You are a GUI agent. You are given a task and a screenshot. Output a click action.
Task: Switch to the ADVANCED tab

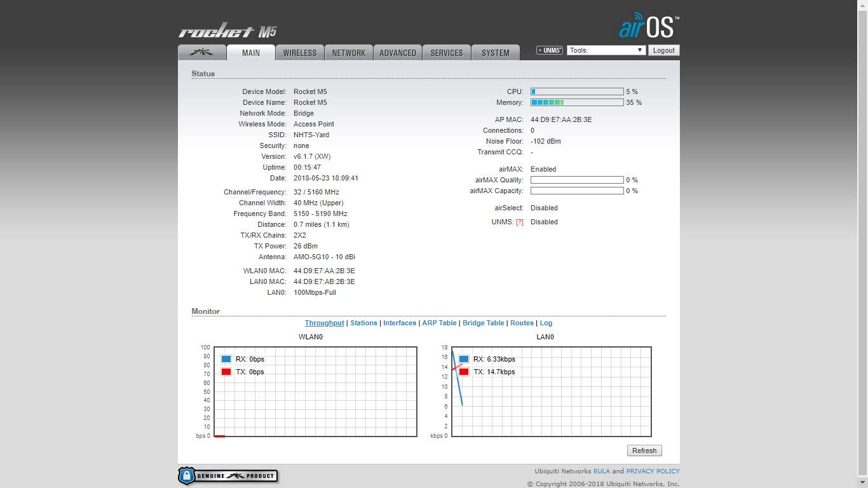(x=398, y=53)
